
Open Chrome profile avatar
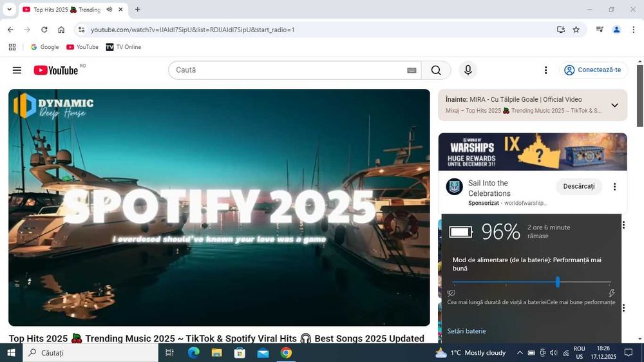(x=616, y=30)
